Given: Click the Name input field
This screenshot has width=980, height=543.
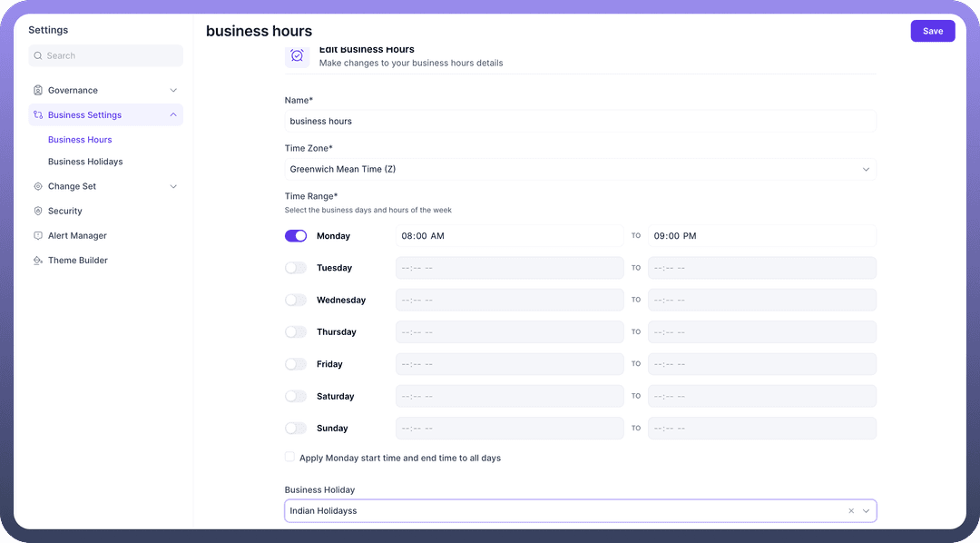Looking at the screenshot, I should click(580, 122).
